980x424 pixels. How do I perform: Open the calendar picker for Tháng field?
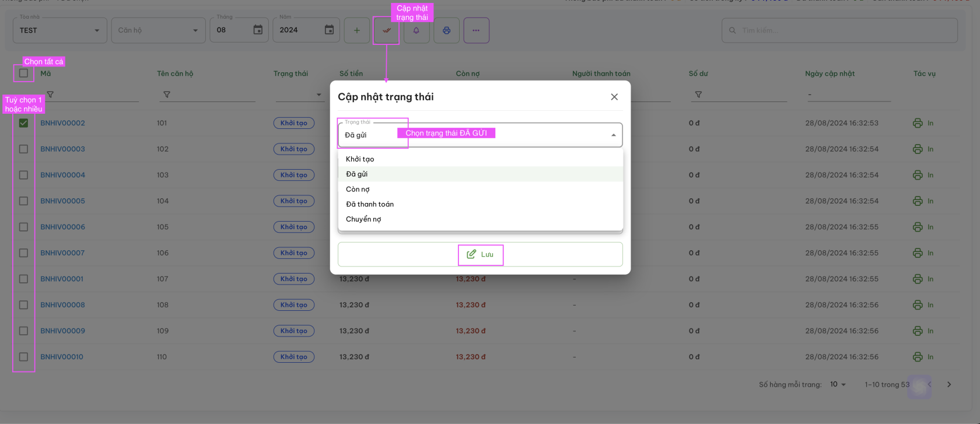pos(258,30)
